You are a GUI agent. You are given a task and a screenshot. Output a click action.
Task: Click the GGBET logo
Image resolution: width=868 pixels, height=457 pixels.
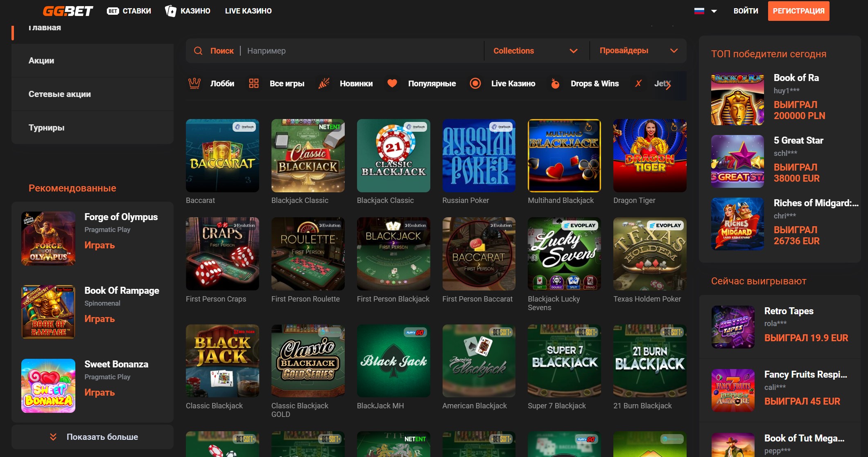(x=68, y=11)
